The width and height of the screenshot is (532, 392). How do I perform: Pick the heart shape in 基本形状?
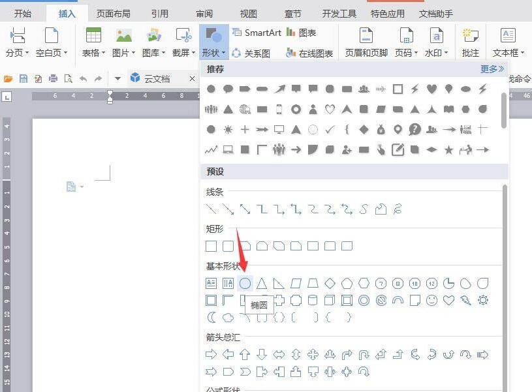[x=447, y=301]
